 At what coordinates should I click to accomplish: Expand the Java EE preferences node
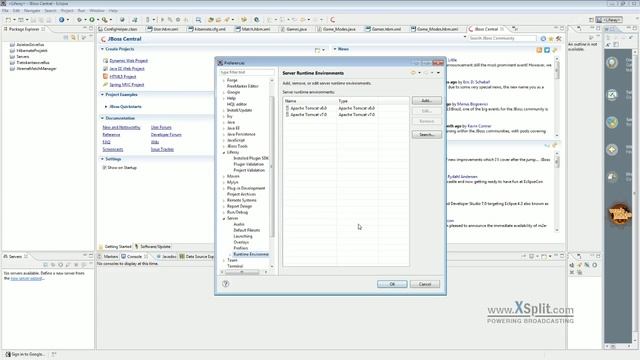pos(224,128)
